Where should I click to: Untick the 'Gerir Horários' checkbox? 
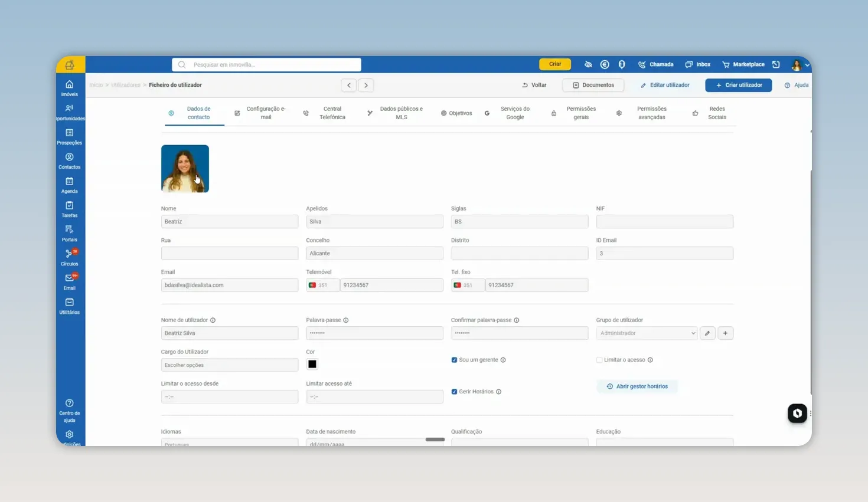coord(454,392)
